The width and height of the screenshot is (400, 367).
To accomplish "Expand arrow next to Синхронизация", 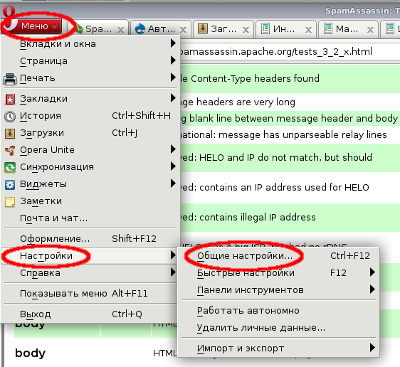I will (x=173, y=166).
